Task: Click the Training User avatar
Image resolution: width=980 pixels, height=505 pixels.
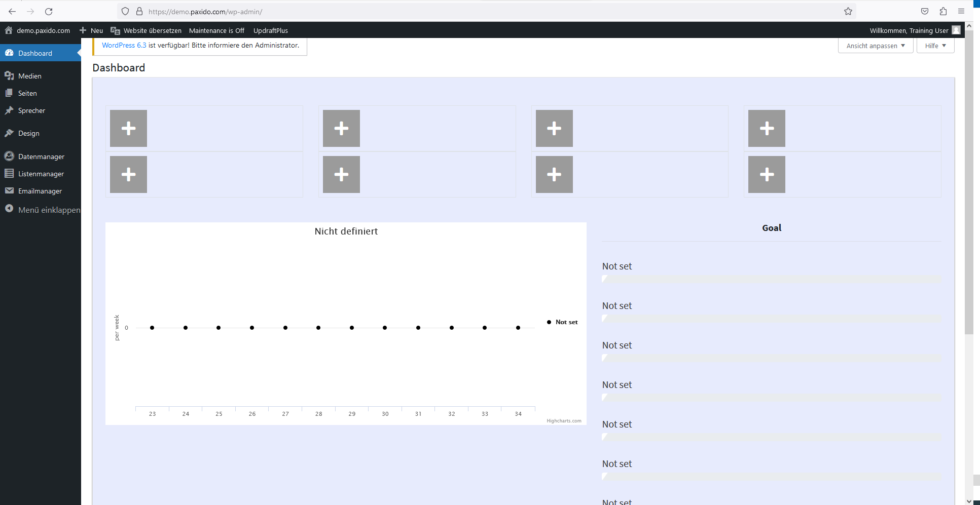Action: [956, 30]
